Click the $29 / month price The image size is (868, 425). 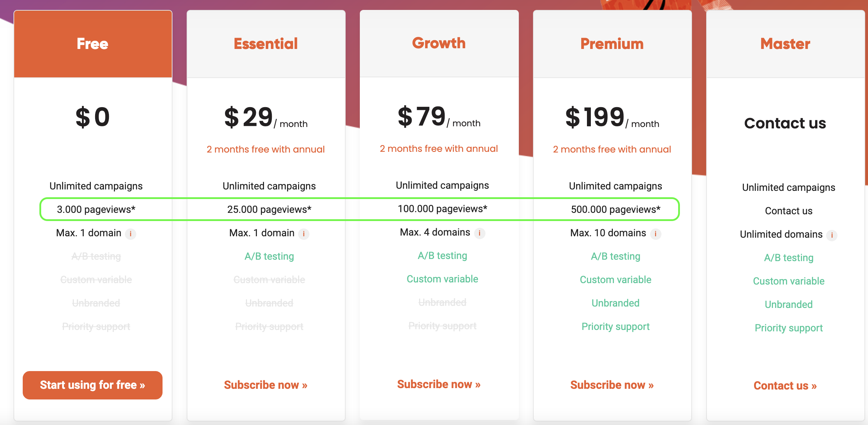(x=266, y=117)
